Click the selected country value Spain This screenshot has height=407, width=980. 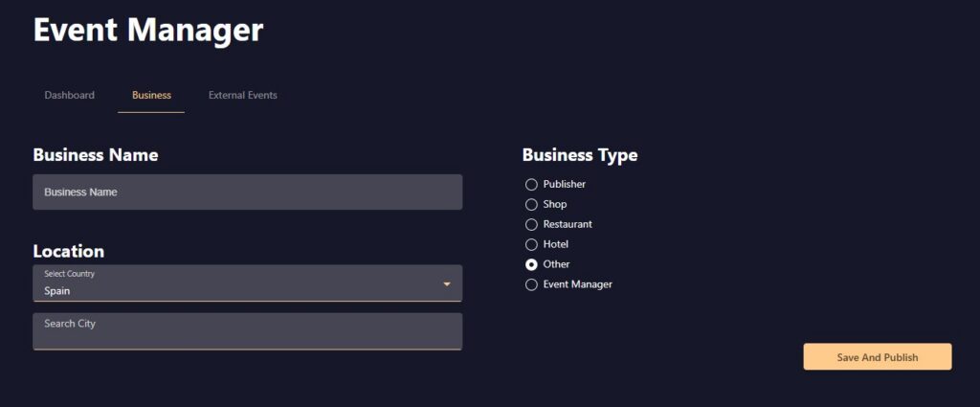pyautogui.click(x=57, y=291)
